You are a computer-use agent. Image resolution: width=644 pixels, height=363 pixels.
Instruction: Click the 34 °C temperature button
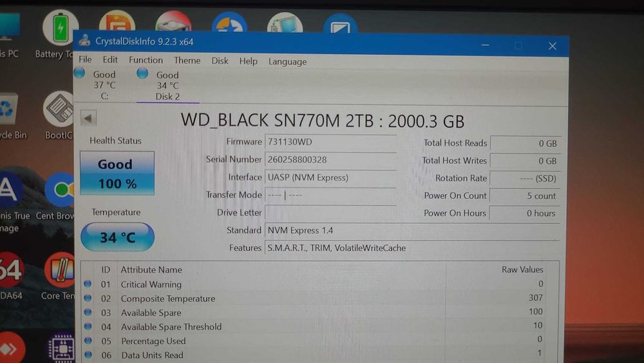click(x=117, y=237)
